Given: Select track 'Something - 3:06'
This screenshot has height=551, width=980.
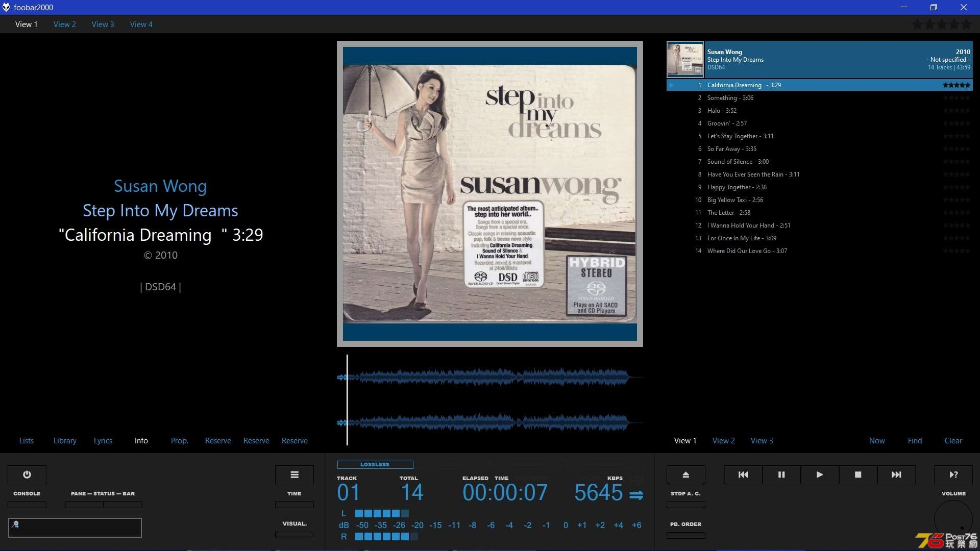Looking at the screenshot, I should pos(820,98).
